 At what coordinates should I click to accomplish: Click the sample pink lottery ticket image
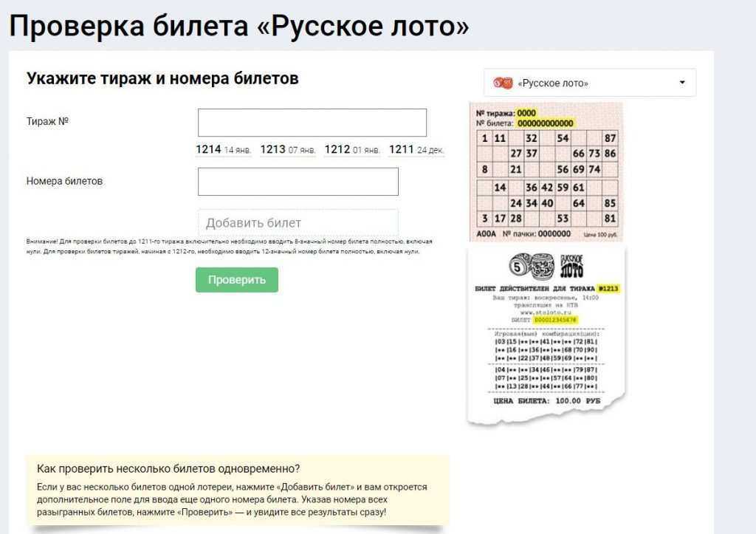[x=546, y=172]
